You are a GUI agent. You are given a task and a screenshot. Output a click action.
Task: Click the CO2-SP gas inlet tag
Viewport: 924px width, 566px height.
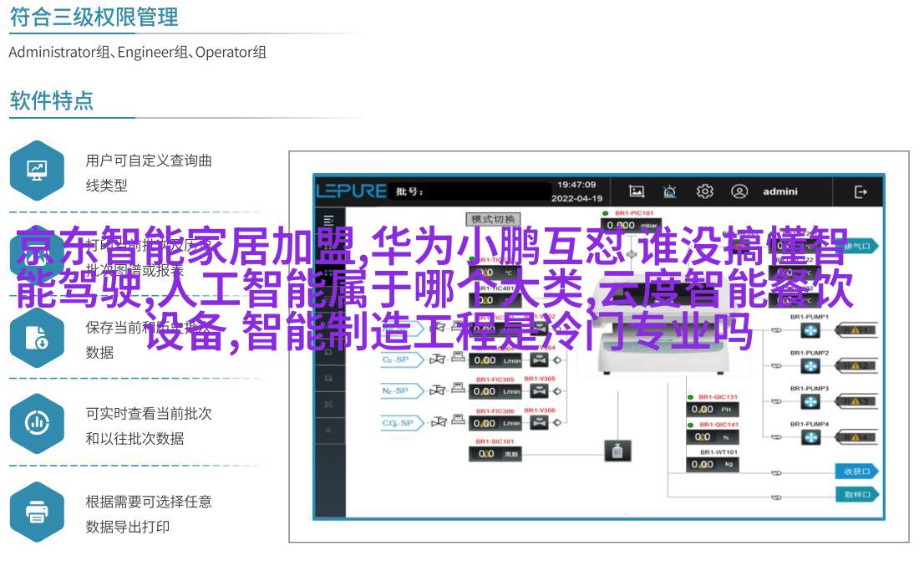(x=402, y=423)
